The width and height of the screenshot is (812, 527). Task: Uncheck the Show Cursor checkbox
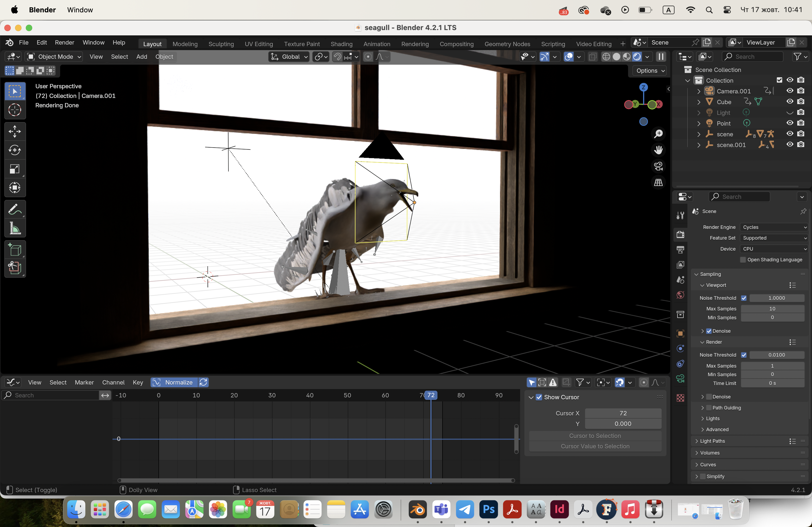tap(539, 397)
